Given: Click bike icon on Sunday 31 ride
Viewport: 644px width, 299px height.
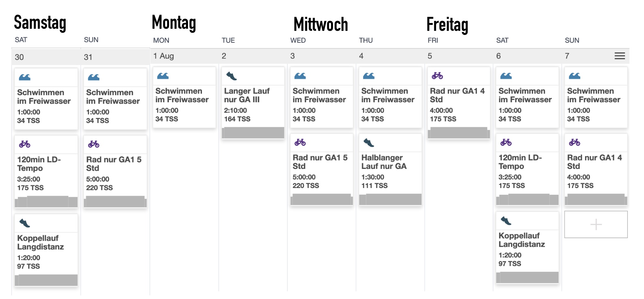Looking at the screenshot, I should click(x=94, y=144).
